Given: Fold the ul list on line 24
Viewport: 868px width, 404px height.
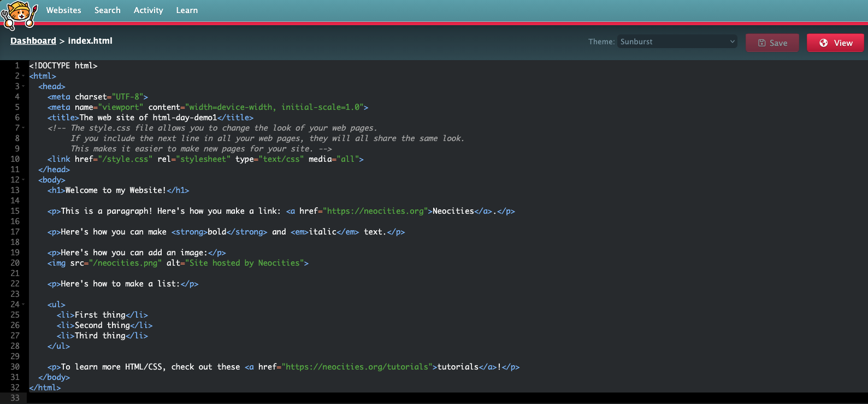Looking at the screenshot, I should click(x=23, y=305).
